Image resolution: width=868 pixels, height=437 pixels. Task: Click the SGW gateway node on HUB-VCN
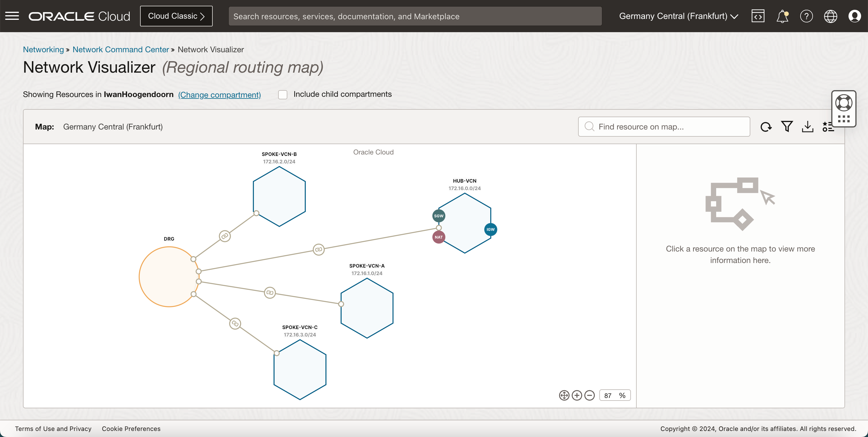click(439, 215)
